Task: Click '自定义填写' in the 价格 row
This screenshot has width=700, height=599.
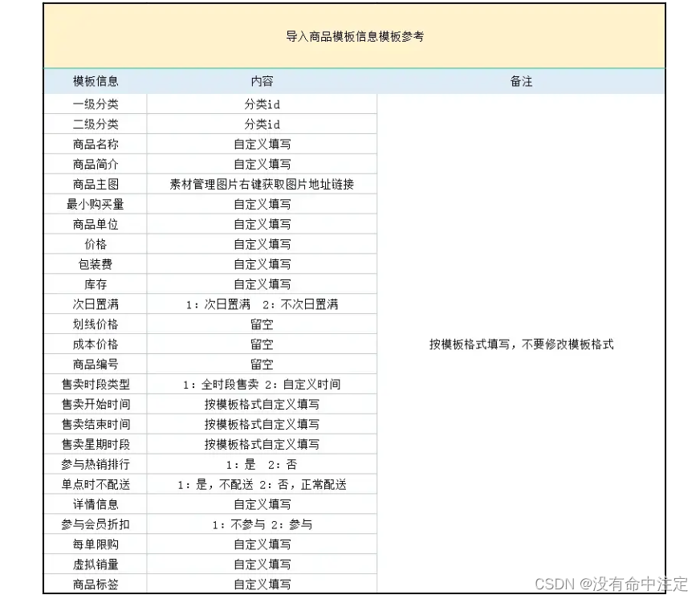Action: [262, 244]
